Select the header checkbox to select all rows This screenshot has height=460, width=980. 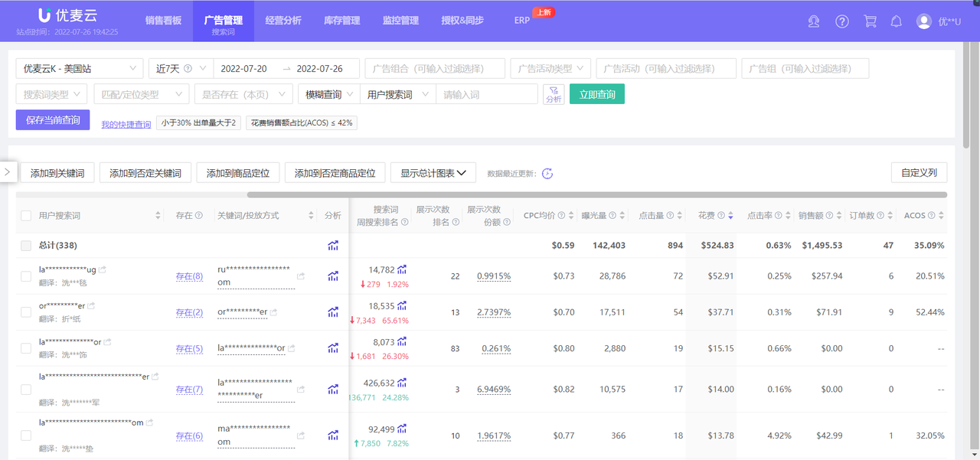(25, 215)
